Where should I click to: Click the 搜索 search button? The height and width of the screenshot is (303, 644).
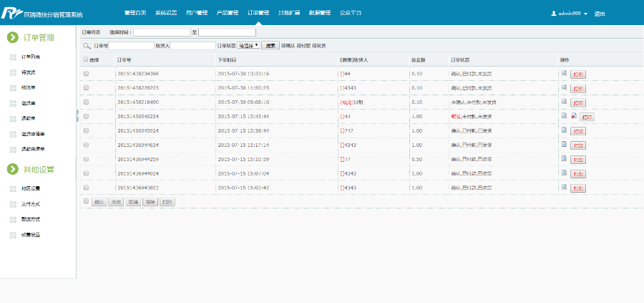(270, 46)
